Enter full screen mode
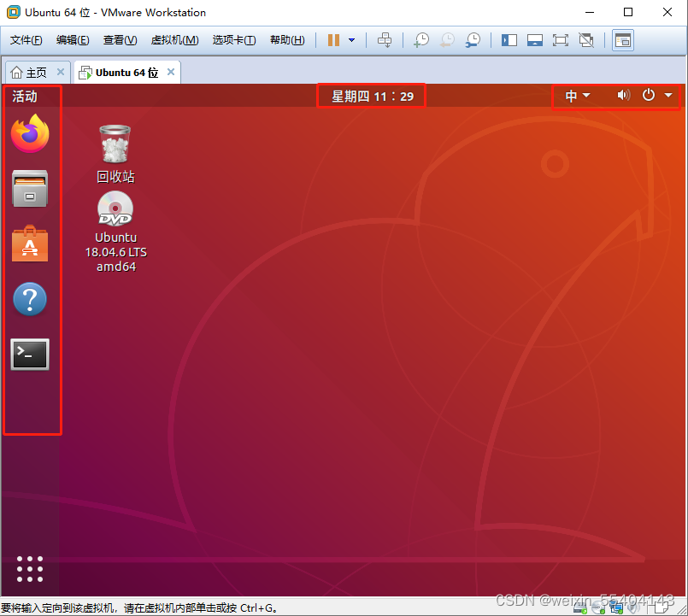Screen dimensions: 688x616 (x=560, y=39)
